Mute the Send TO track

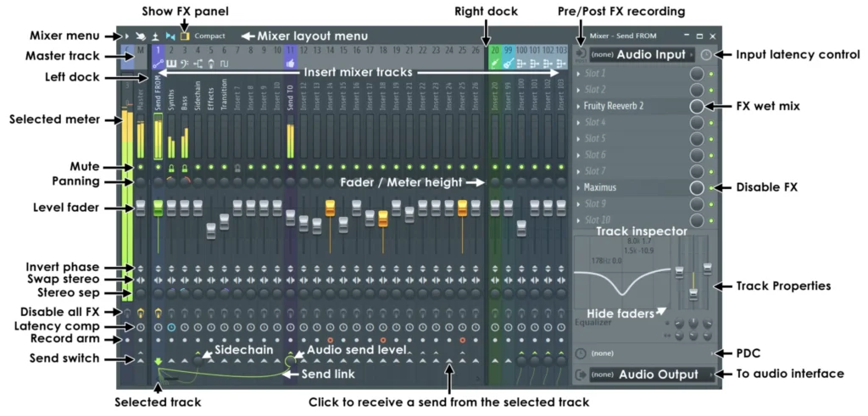tap(291, 167)
